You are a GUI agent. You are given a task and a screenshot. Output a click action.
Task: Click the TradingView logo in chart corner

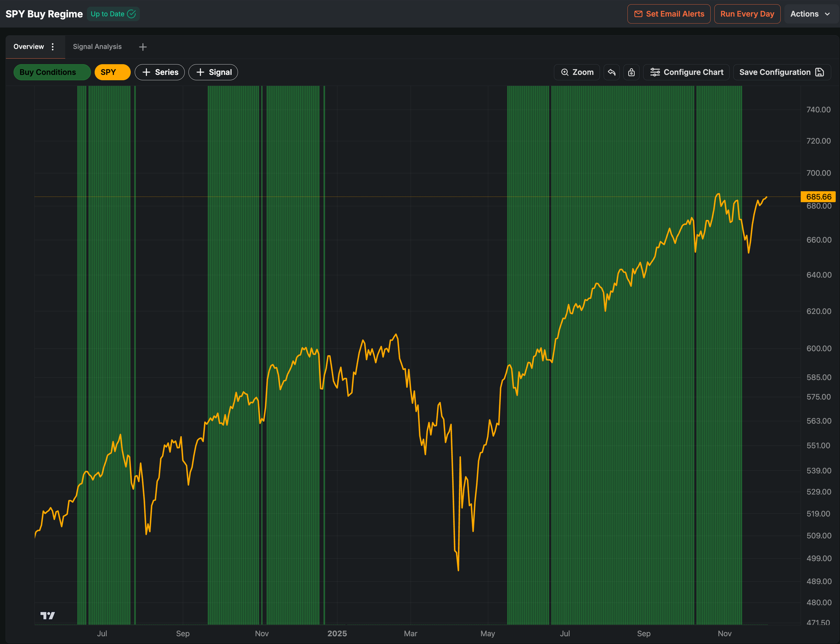[47, 615]
